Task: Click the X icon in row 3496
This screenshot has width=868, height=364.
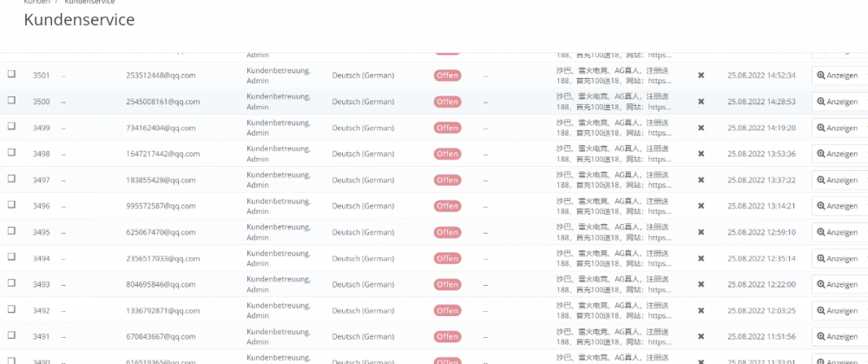Action: click(x=701, y=206)
